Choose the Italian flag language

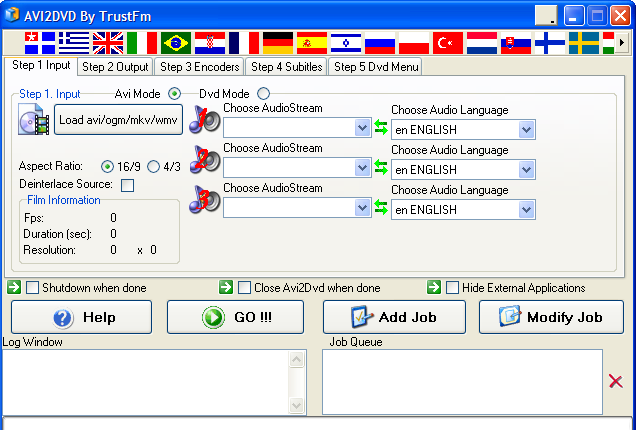click(x=142, y=43)
